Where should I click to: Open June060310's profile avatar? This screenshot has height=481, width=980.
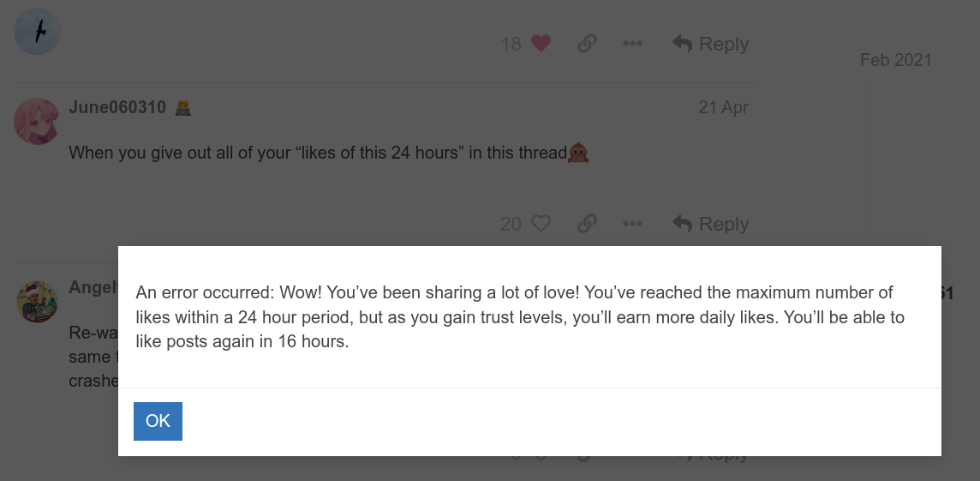point(37,121)
